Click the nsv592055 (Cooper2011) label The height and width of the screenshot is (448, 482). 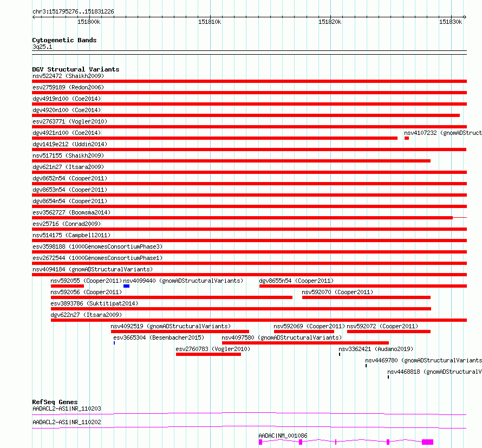click(86, 281)
